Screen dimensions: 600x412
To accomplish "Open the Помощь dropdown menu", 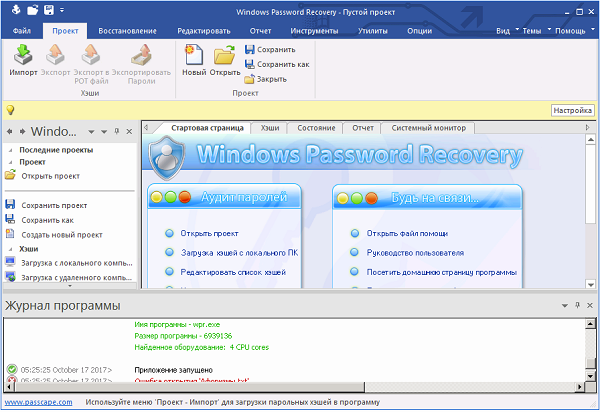I will 575,31.
